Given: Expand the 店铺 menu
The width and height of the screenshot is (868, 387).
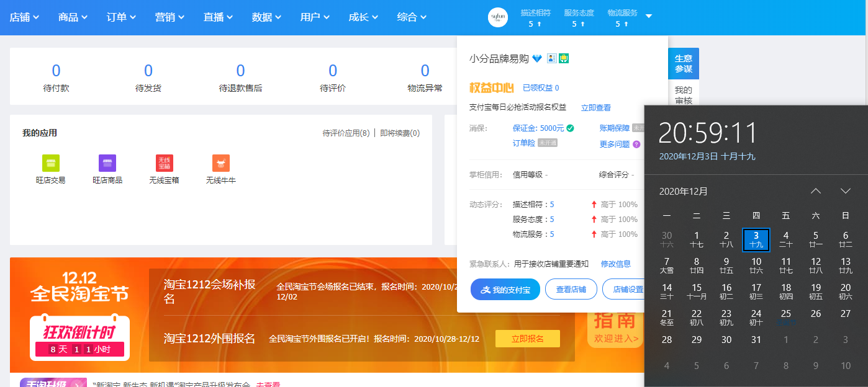Looking at the screenshot, I should (x=25, y=17).
